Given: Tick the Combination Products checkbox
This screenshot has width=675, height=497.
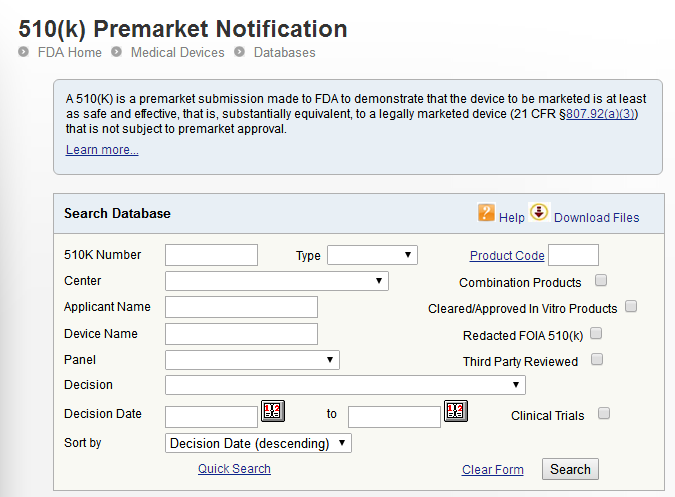Looking at the screenshot, I should point(601,281).
